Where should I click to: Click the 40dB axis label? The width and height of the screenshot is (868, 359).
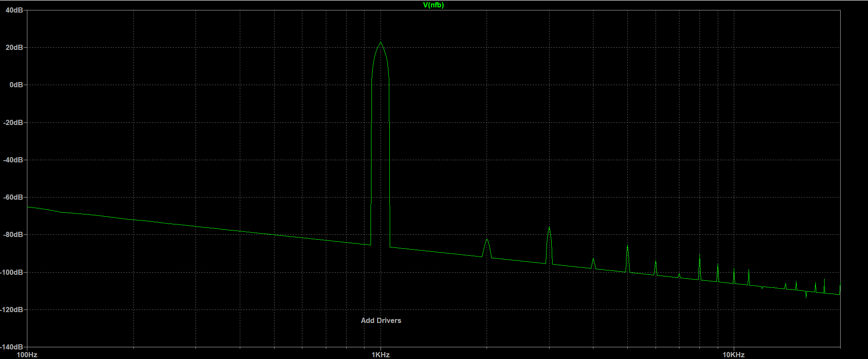[x=14, y=10]
